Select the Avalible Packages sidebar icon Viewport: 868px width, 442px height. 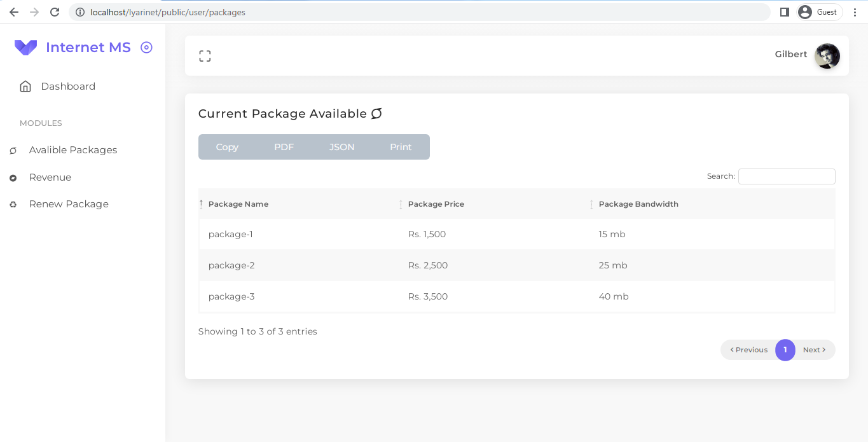point(13,150)
